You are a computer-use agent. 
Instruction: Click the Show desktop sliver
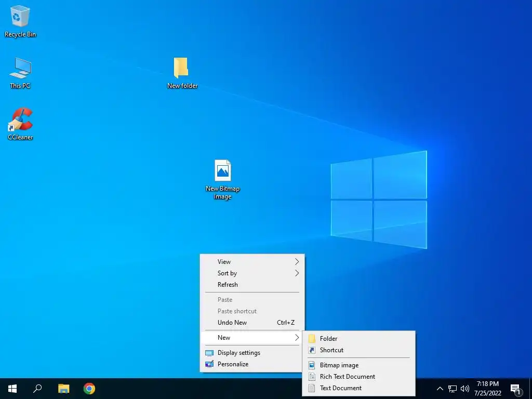530,389
